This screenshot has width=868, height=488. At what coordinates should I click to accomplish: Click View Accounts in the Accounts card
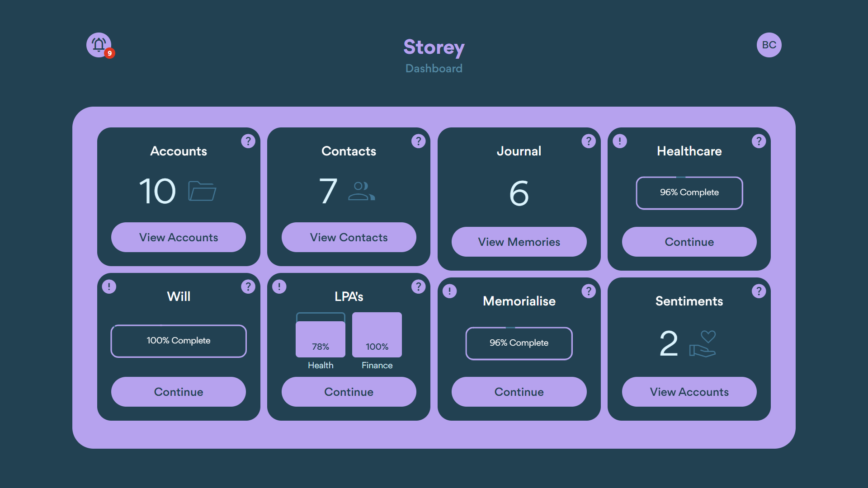(x=178, y=237)
